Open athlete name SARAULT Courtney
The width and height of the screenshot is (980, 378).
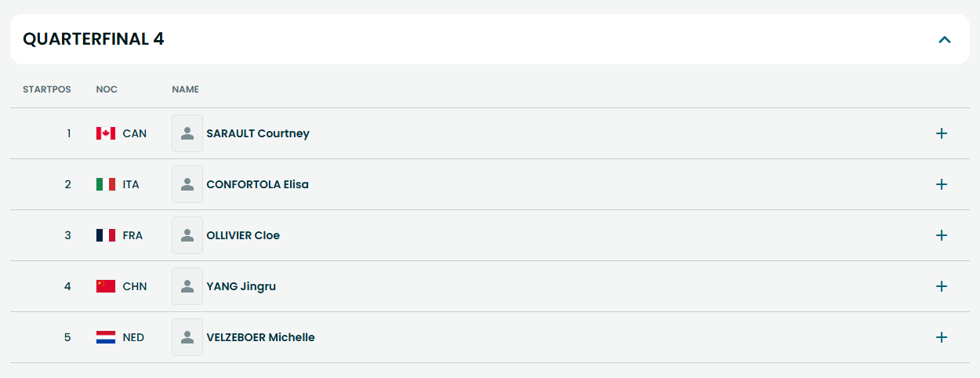pos(258,133)
